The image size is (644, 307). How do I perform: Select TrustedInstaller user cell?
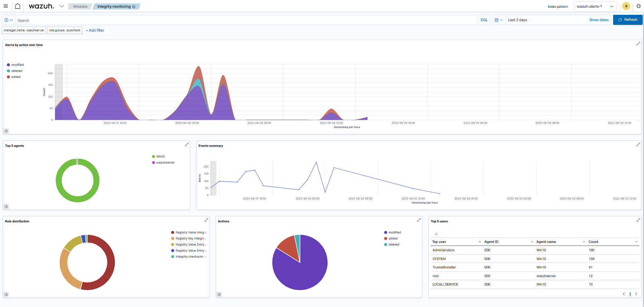click(x=444, y=267)
